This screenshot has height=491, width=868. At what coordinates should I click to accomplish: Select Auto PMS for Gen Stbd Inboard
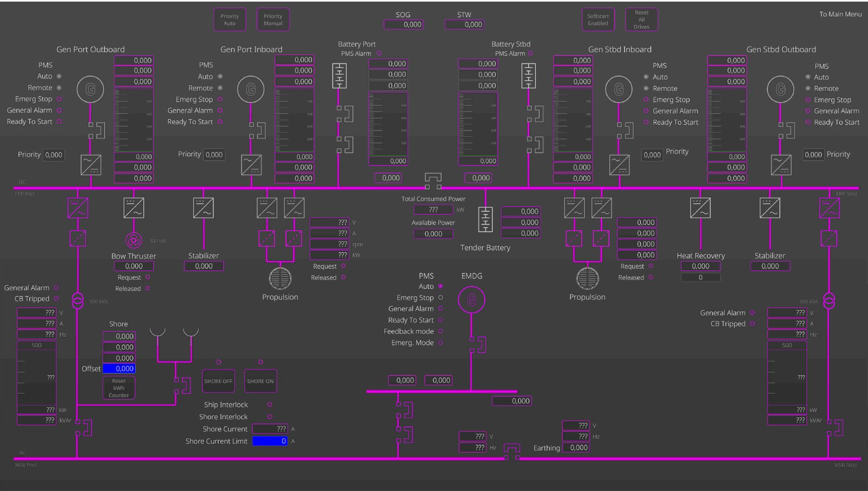tap(646, 77)
